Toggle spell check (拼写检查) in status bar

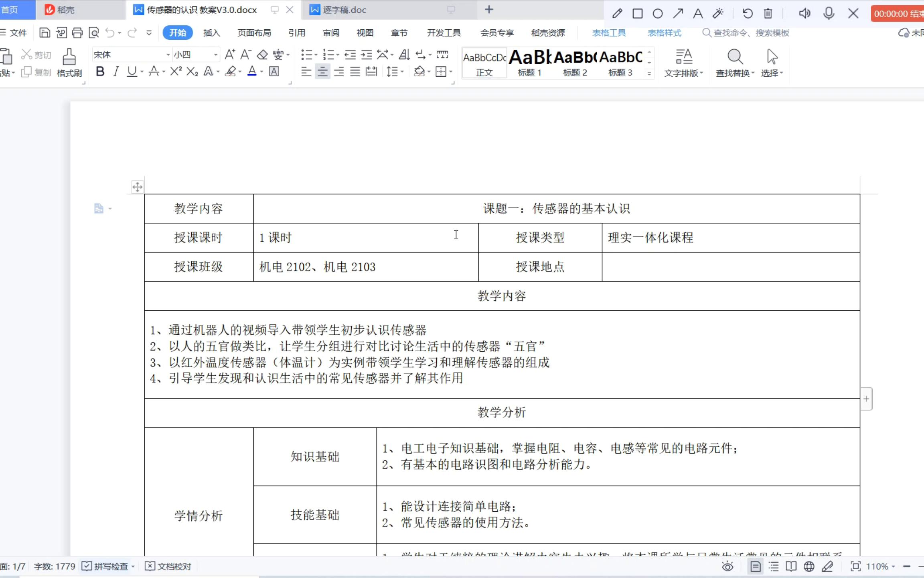pyautogui.click(x=105, y=566)
